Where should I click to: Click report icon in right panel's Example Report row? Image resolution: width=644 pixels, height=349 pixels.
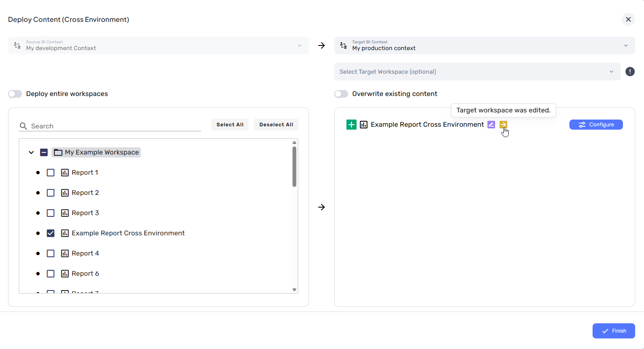coord(364,125)
